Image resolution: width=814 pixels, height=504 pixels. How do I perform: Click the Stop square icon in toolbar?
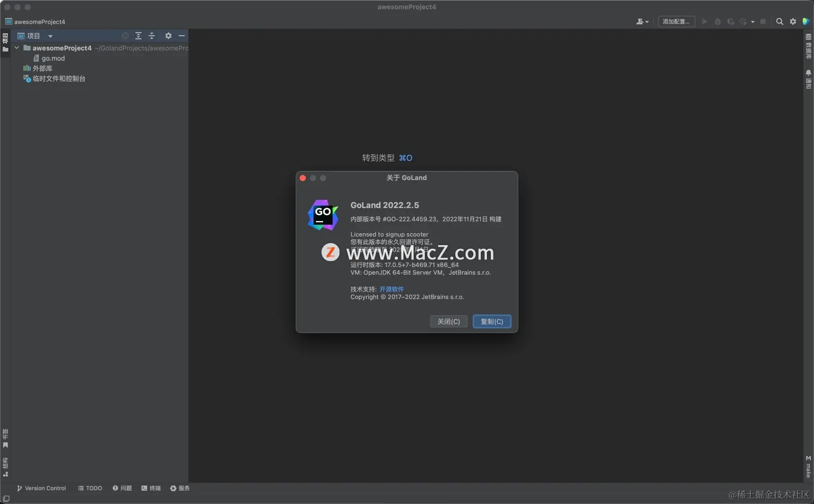(x=763, y=21)
